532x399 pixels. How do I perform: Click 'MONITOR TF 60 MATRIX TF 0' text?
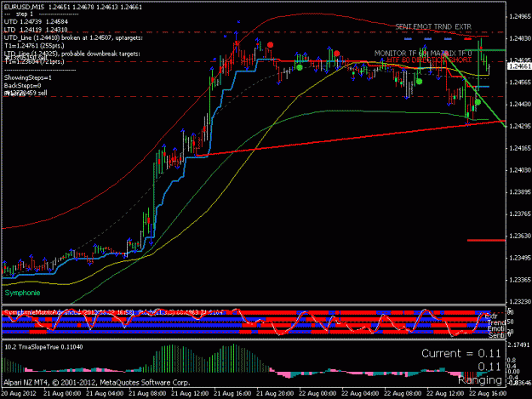click(423, 54)
